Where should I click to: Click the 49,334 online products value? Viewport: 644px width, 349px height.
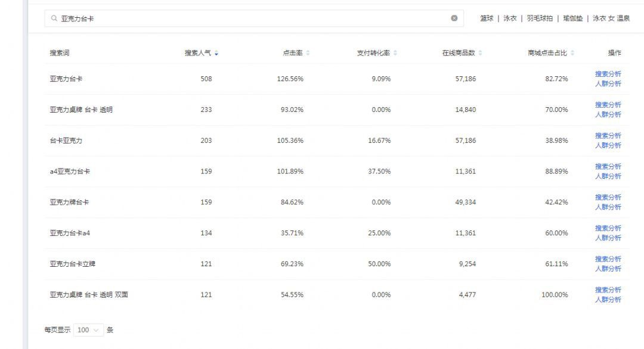(x=465, y=202)
